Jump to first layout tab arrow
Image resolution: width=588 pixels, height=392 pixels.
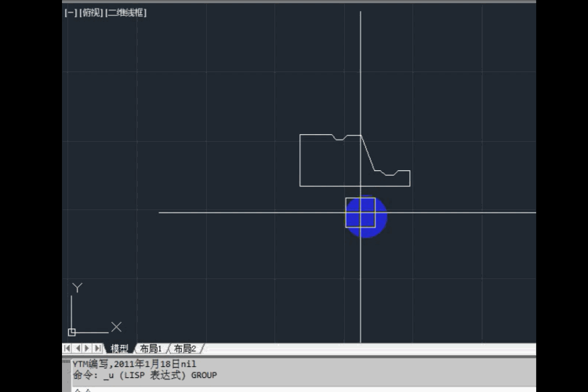67,348
